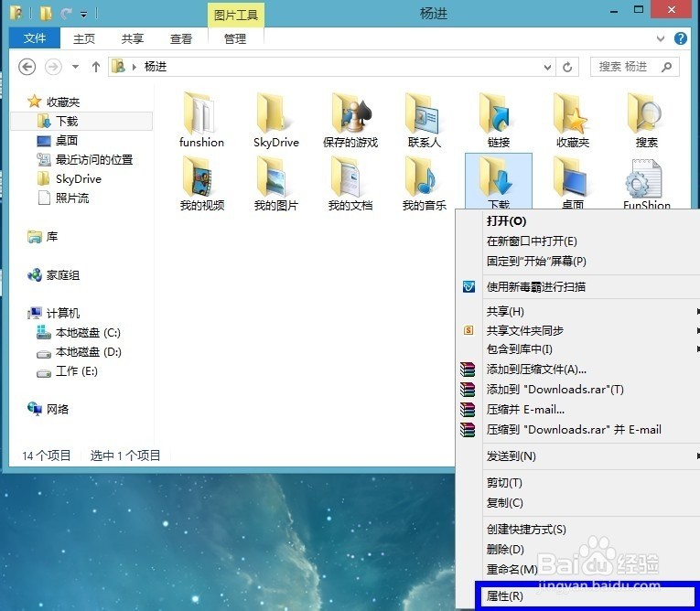Image resolution: width=700 pixels, height=611 pixels.
Task: Go forward with the Forward arrow
Action: click(53, 67)
